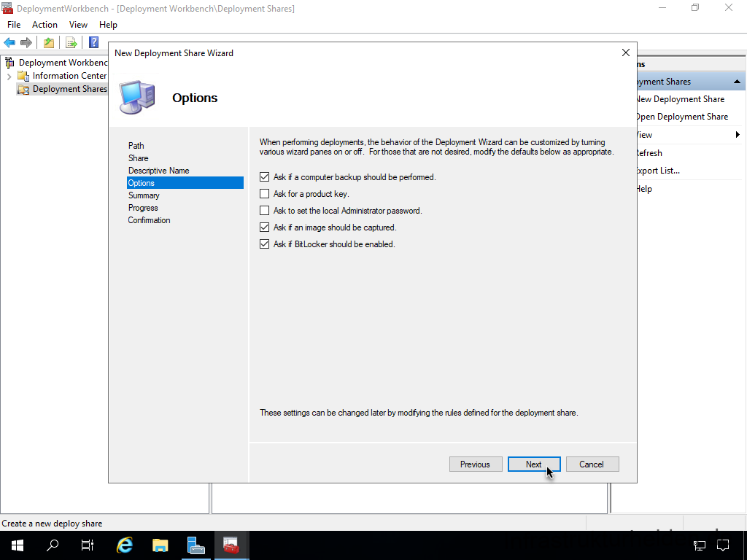The height and width of the screenshot is (560, 747).
Task: Cancel the New Deployment Share Wizard
Action: [x=592, y=464]
